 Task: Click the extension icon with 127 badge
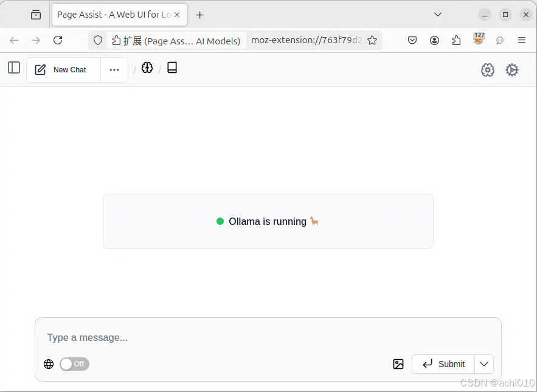pyautogui.click(x=479, y=39)
